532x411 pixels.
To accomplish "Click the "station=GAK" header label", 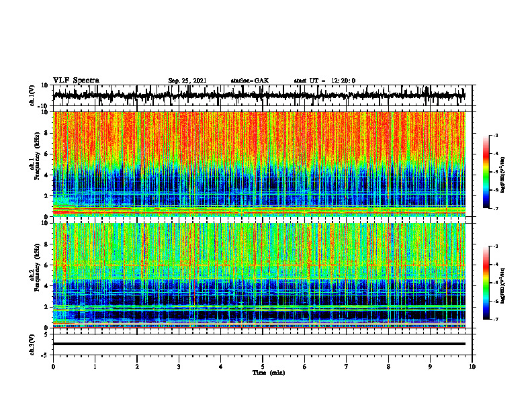I will (x=250, y=81).
